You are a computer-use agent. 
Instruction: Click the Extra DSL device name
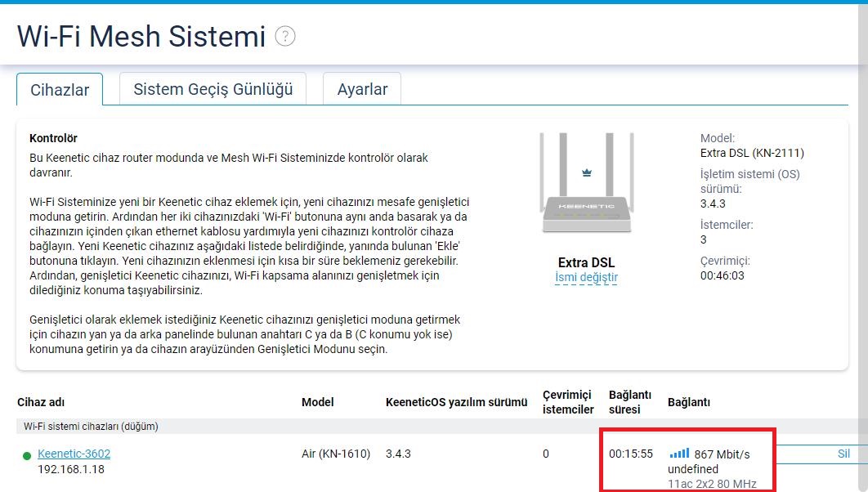point(586,262)
